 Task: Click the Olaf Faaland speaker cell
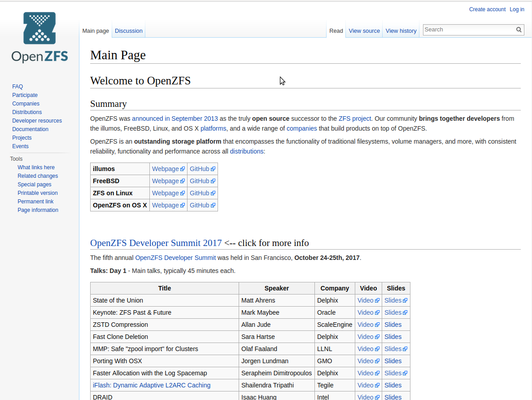pos(276,349)
